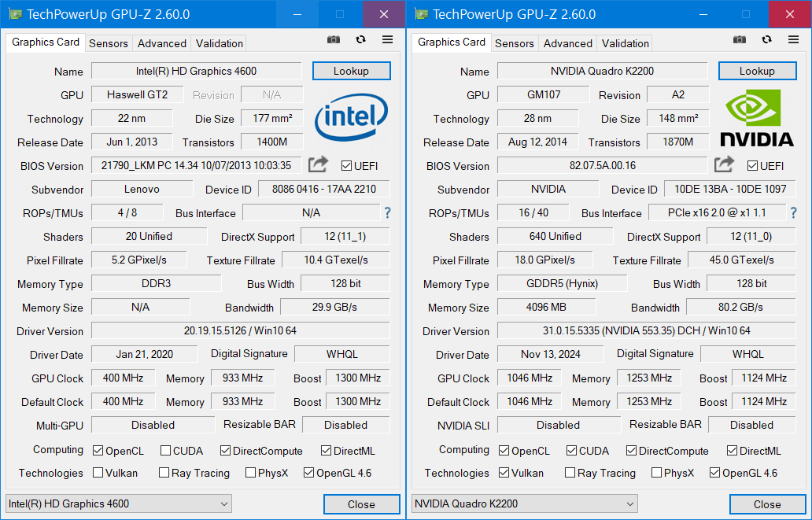Click Lookup for the Intel HD Graphics 4600
This screenshot has height=520, width=812.
(351, 71)
